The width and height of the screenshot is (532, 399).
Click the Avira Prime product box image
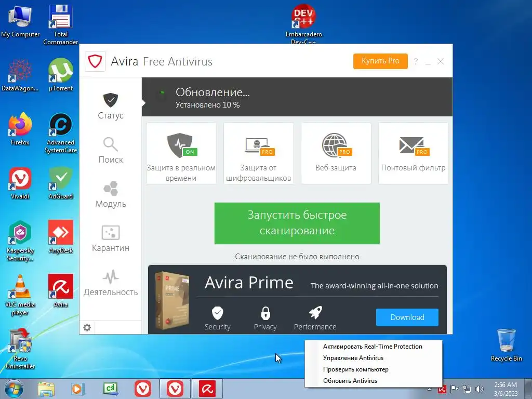point(172,300)
